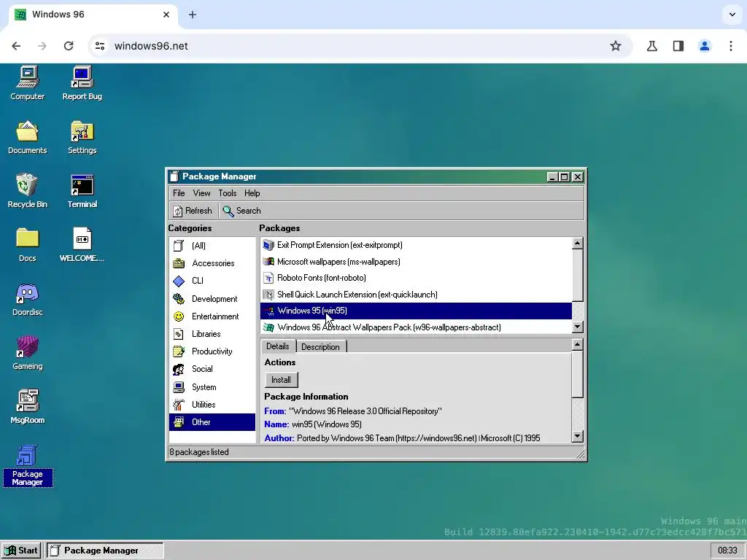Image resolution: width=747 pixels, height=560 pixels.
Task: Close the Windows 96 browser tab
Action: point(166,15)
